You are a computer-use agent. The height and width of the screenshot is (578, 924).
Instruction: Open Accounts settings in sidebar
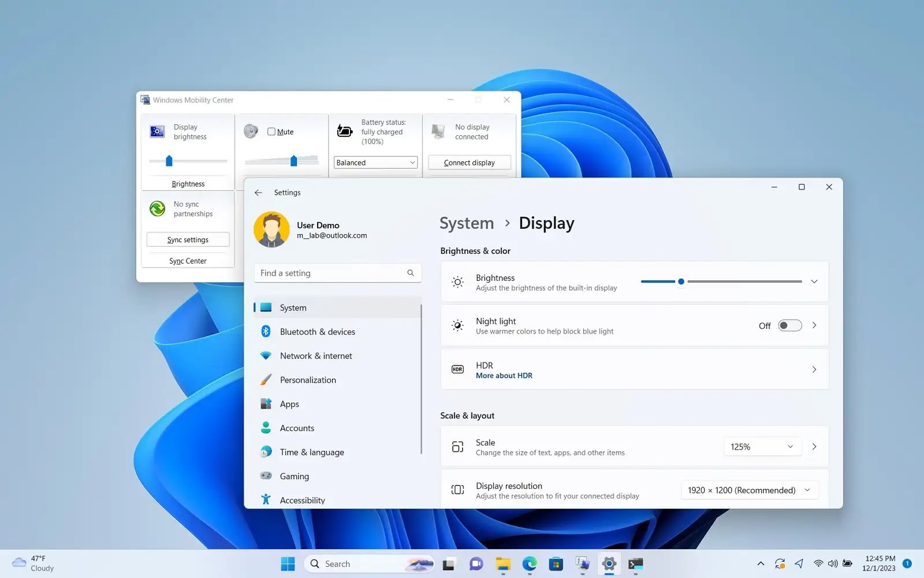click(x=297, y=428)
